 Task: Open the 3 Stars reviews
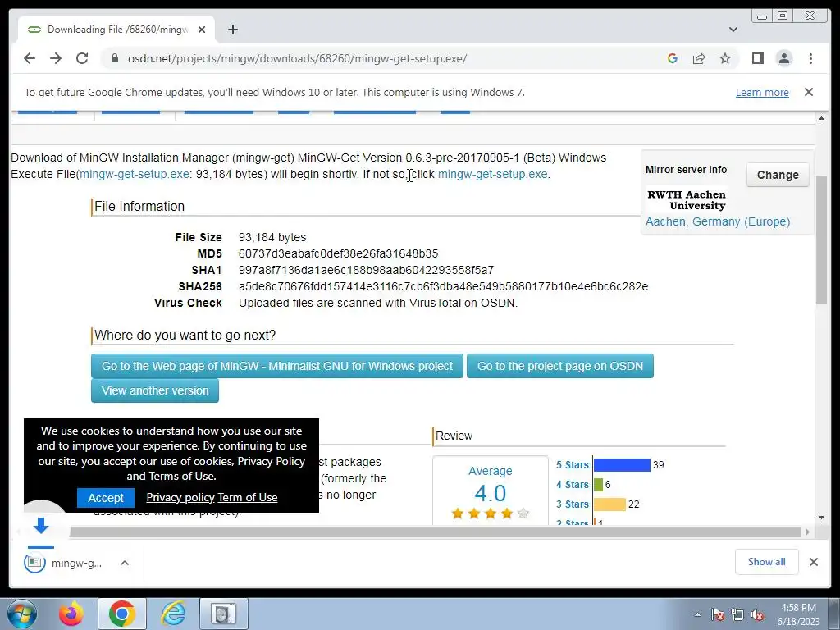tap(572, 504)
